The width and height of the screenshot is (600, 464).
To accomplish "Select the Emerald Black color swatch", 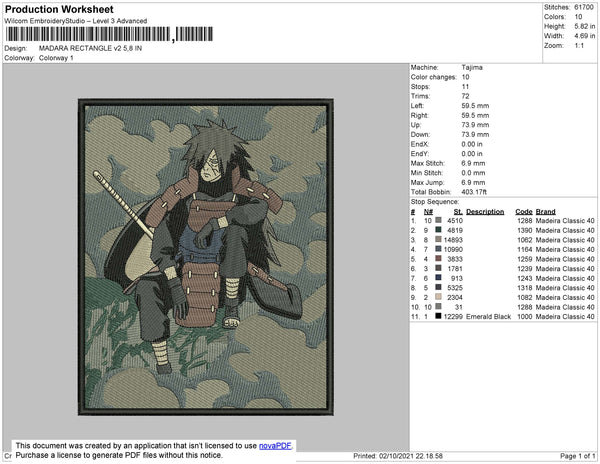I will click(438, 316).
